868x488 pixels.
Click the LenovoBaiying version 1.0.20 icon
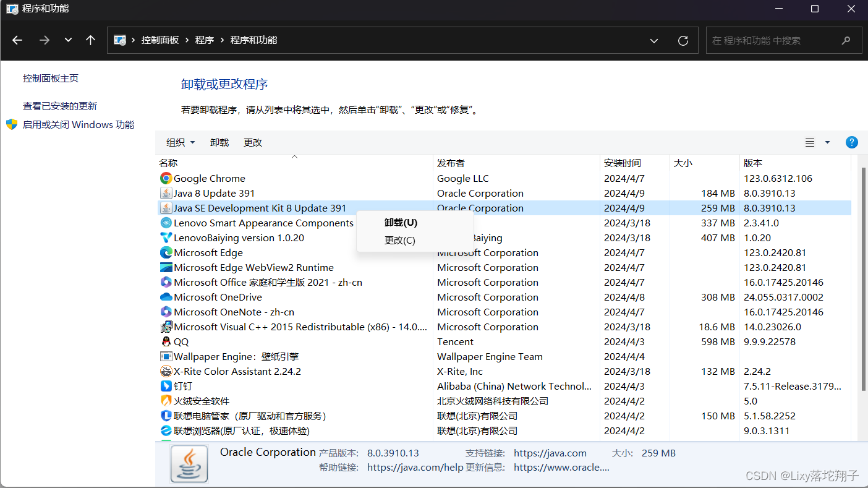point(166,238)
